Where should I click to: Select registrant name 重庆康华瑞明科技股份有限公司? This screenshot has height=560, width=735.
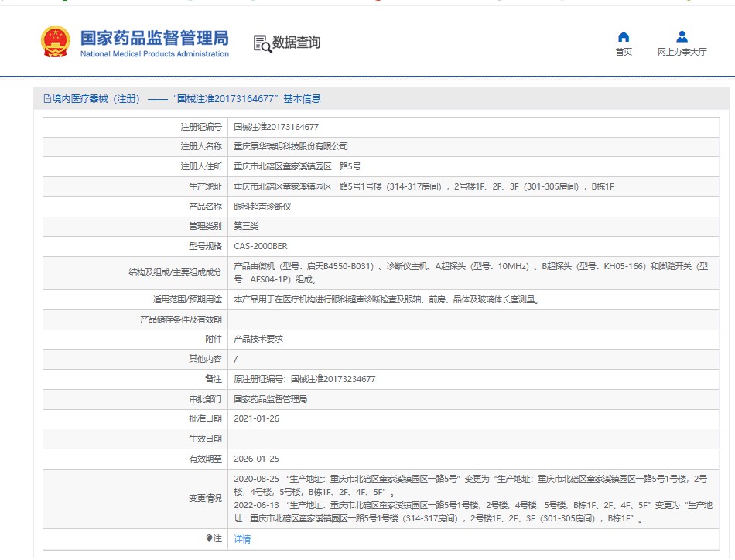tap(291, 146)
